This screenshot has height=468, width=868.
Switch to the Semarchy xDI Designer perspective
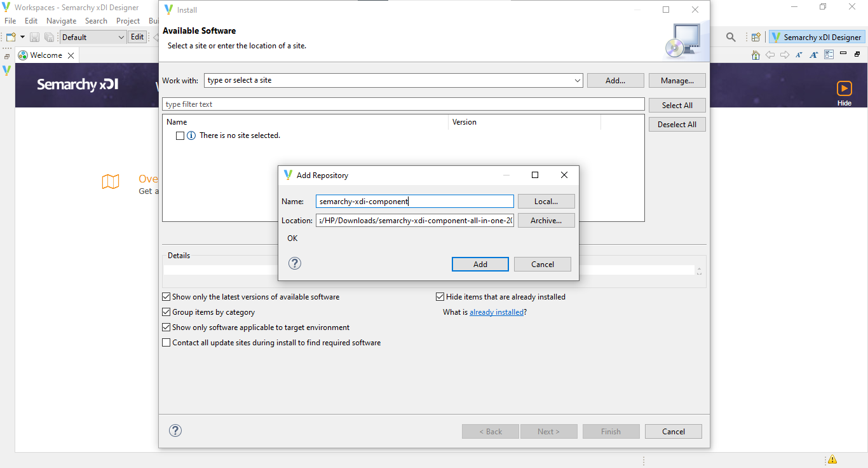pyautogui.click(x=817, y=37)
